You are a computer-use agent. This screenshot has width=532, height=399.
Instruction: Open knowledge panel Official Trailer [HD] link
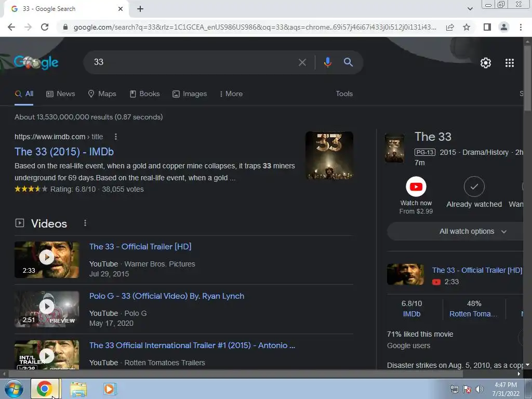pyautogui.click(x=477, y=270)
